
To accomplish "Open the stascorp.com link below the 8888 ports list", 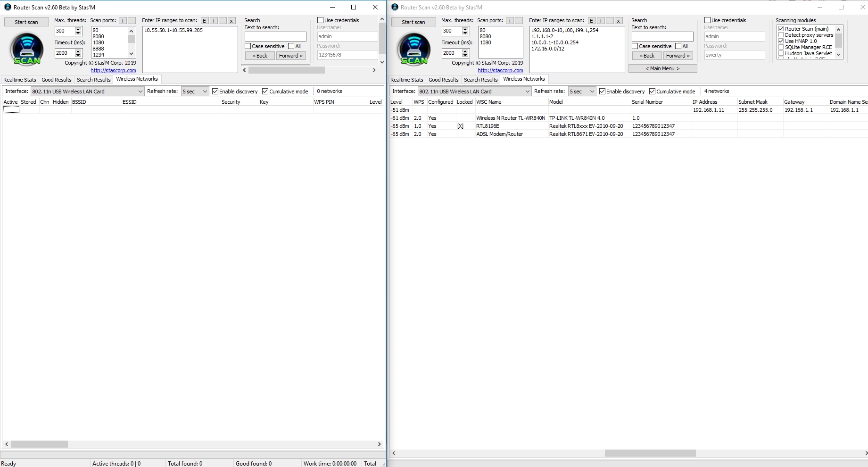I will [113, 70].
